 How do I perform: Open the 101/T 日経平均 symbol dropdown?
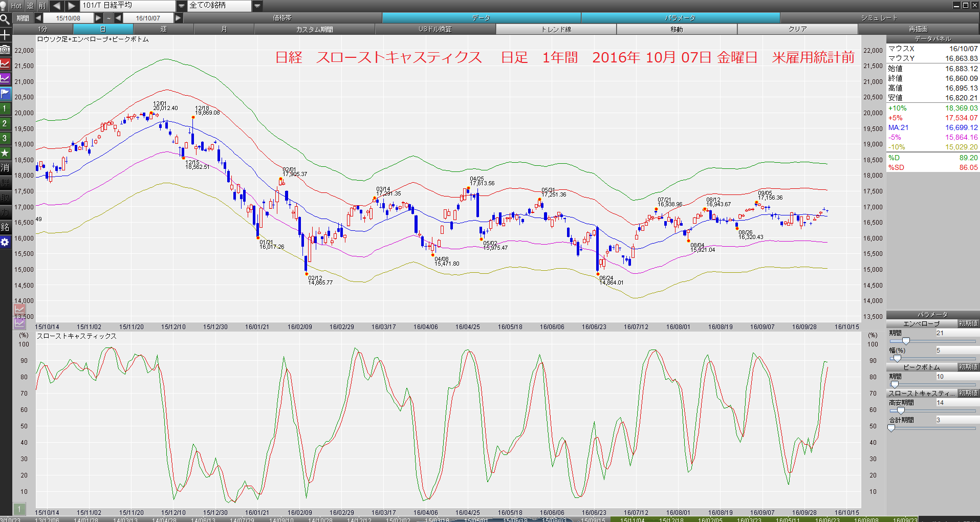pyautogui.click(x=182, y=6)
